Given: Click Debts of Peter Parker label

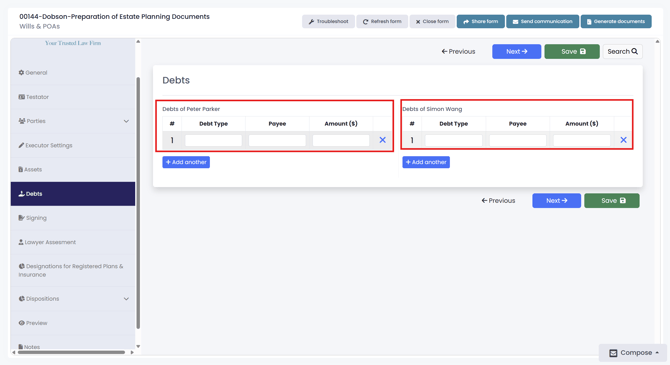Looking at the screenshot, I should pyautogui.click(x=191, y=109).
